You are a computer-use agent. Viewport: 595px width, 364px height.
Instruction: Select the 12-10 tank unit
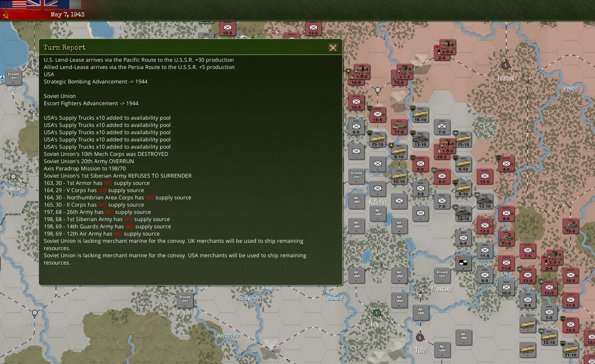tap(463, 213)
